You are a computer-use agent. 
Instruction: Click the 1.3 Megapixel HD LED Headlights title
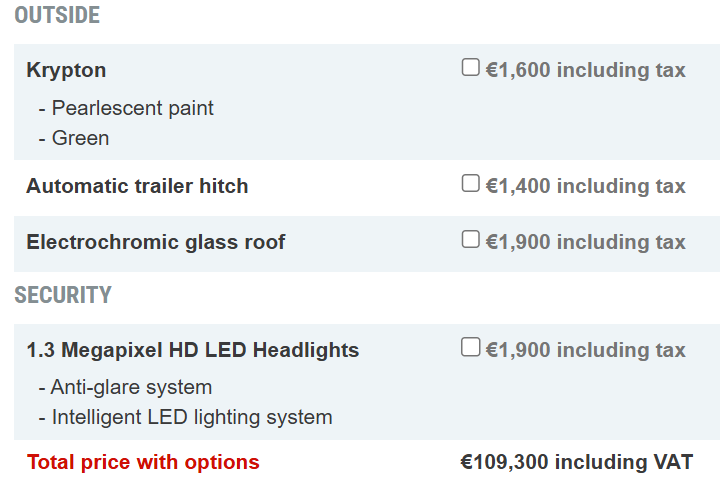[192, 350]
